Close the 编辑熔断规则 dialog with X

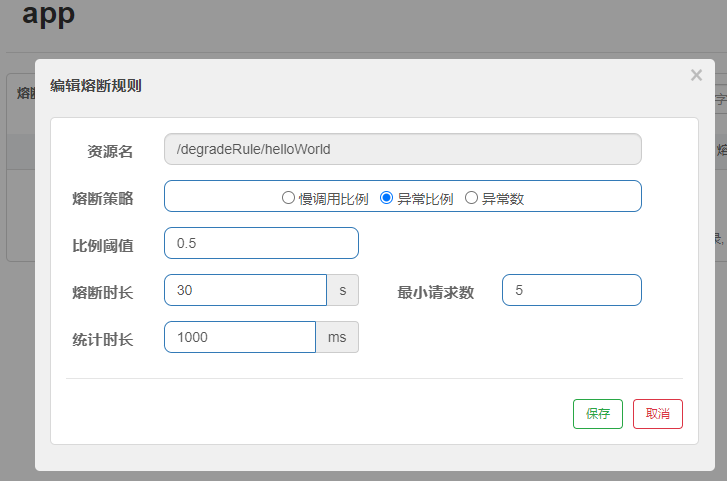(x=696, y=75)
